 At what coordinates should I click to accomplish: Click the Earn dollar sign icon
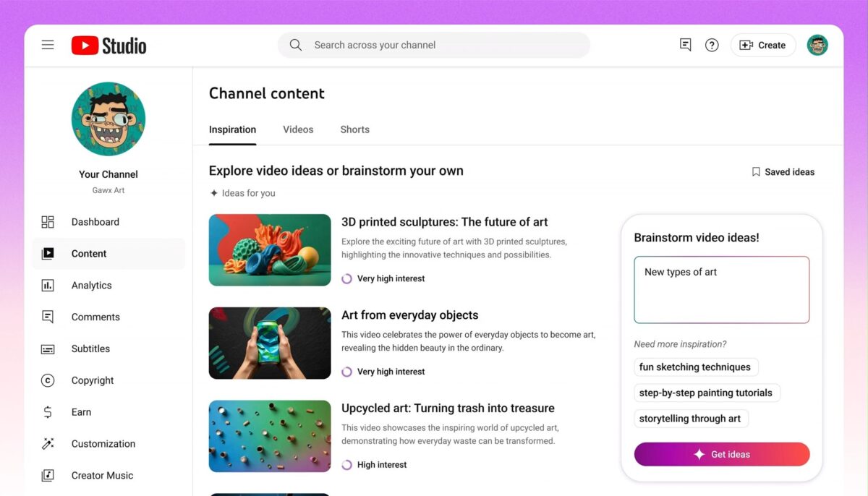48,412
